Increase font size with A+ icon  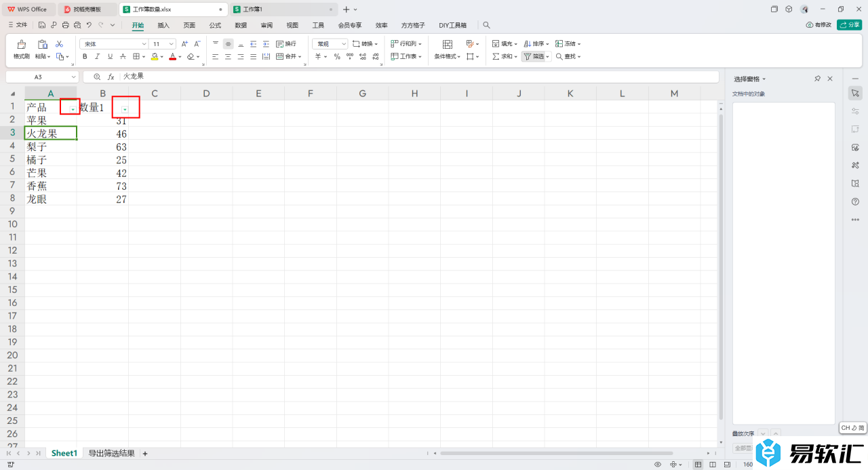click(x=184, y=43)
